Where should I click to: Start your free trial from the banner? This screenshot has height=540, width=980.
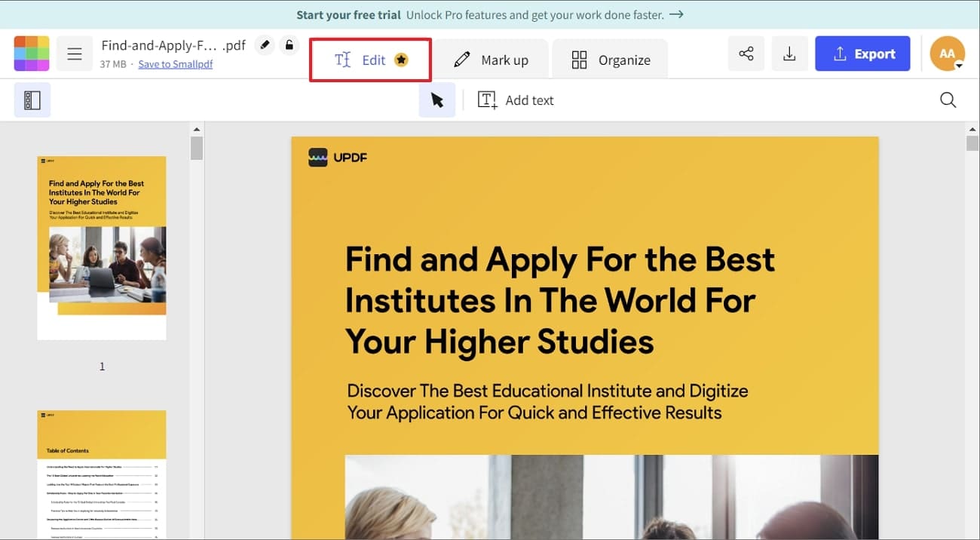click(x=348, y=14)
